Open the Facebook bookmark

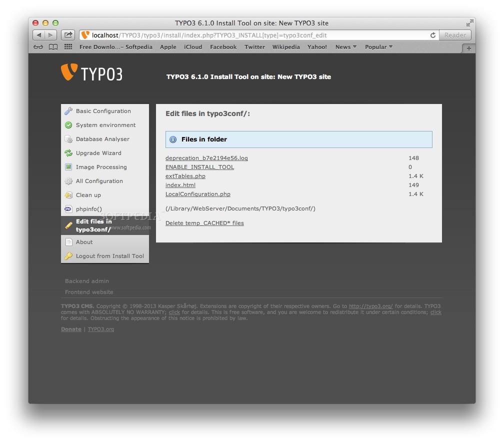pos(223,47)
